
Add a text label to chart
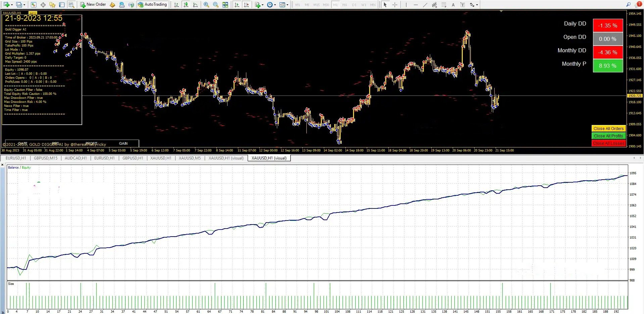point(462,5)
